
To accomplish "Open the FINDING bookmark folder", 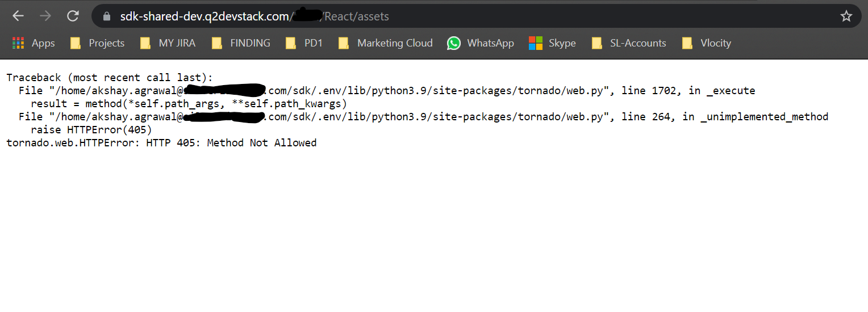I will [x=240, y=43].
